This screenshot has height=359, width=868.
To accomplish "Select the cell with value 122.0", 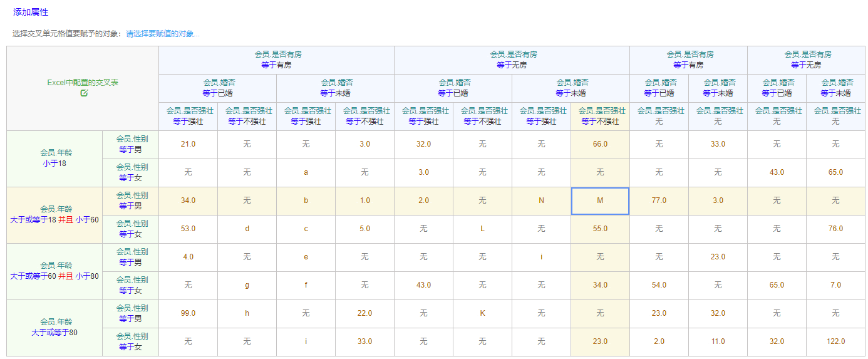I will 835,342.
